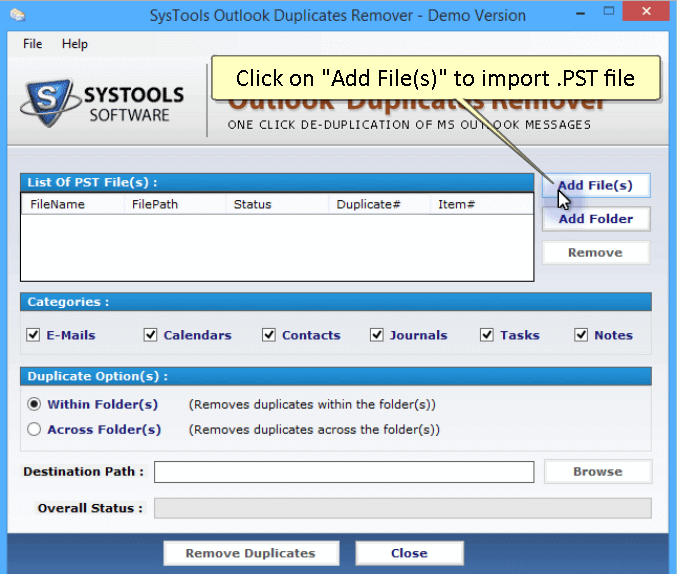
Task: Click text "(Removes duplicates within the folder(s))"
Action: click(x=312, y=405)
